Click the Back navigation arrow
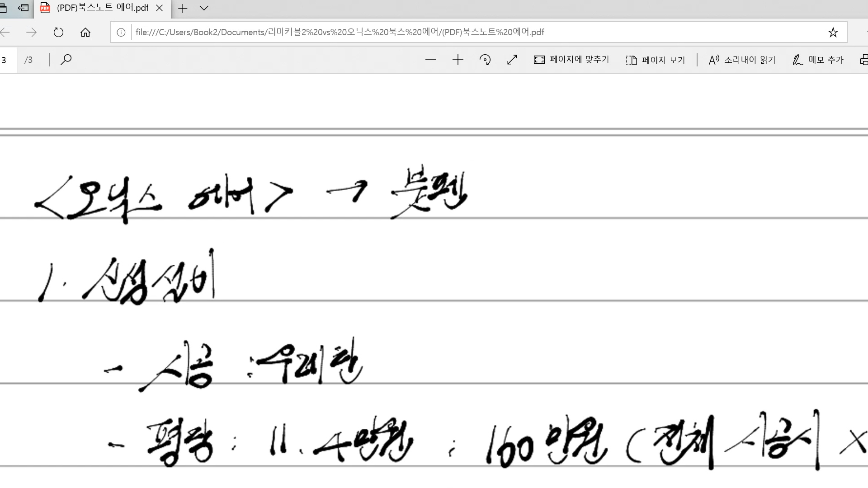The width and height of the screenshot is (868, 488). 5,33
